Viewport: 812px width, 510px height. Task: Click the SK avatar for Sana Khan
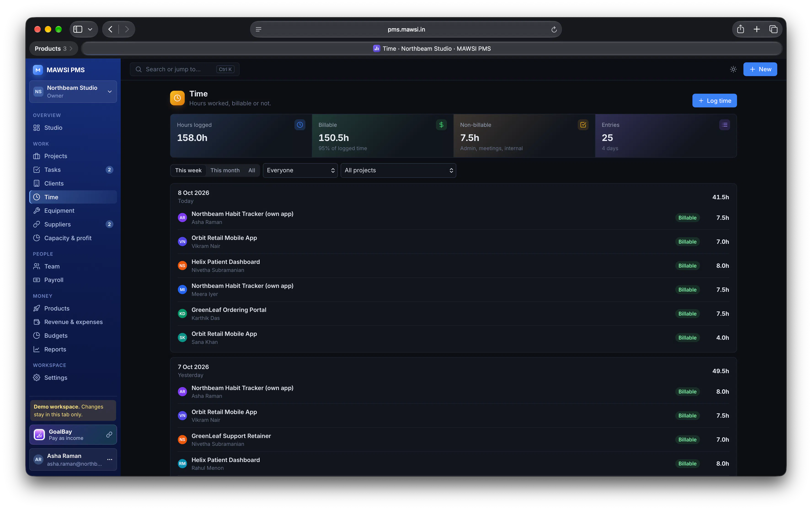[x=182, y=337]
